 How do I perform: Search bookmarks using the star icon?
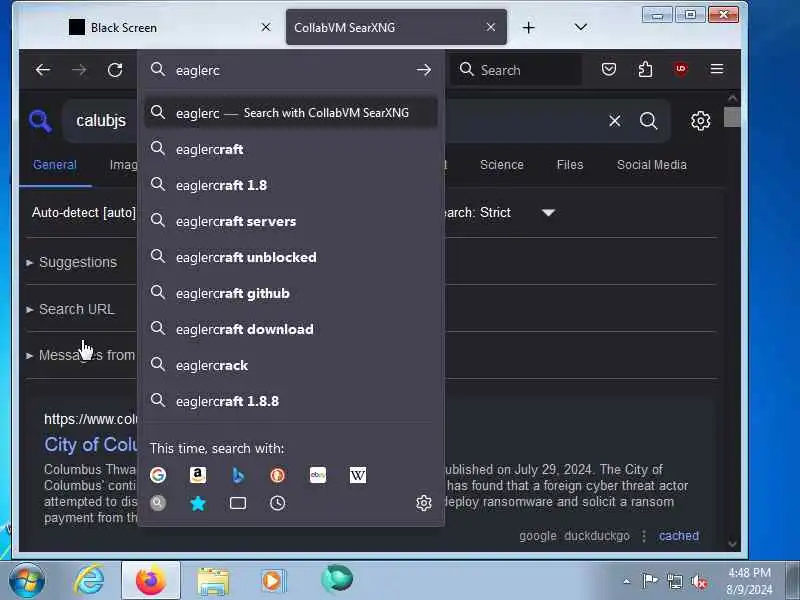click(198, 503)
